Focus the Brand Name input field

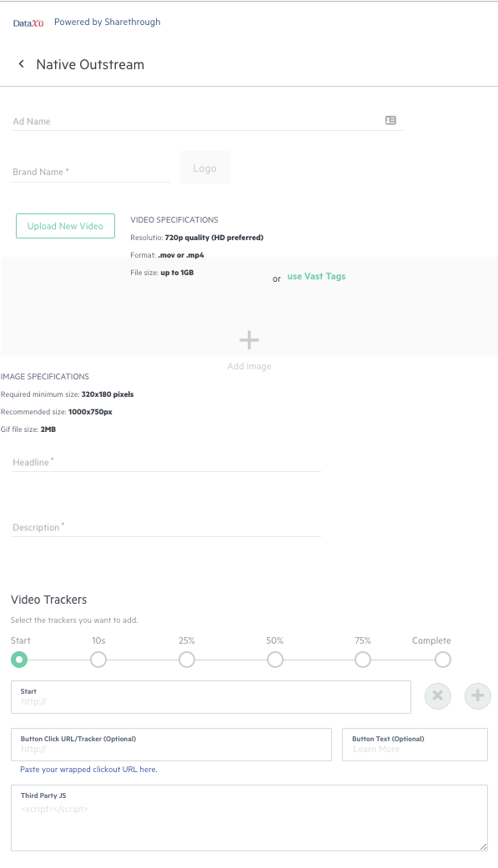coord(91,172)
